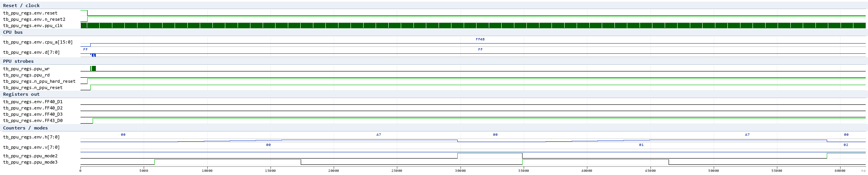Choose register output FF43_D0
The image size is (868, 175).
coord(33,120)
